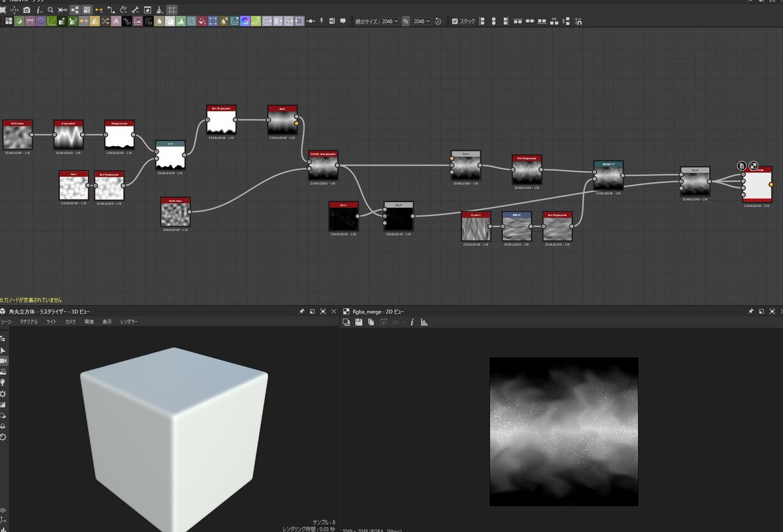Click the orange output connector on Bevel node
This screenshot has width=783, height=532.
pyautogui.click(x=297, y=122)
